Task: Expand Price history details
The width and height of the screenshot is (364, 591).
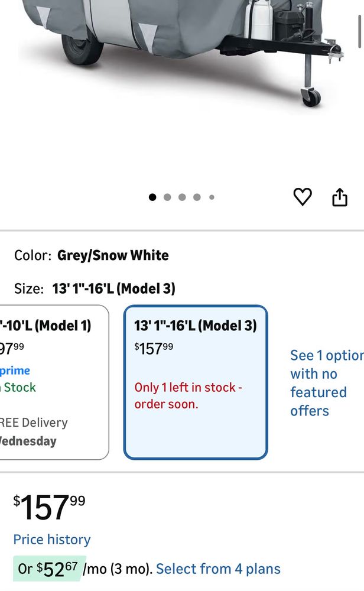Action: click(x=51, y=539)
